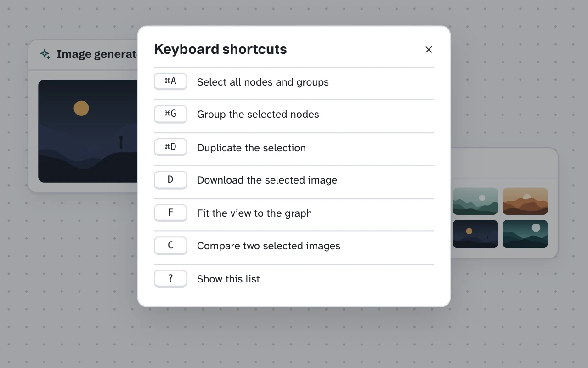Select the ⌘D key badge
The width and height of the screenshot is (588, 368).
click(170, 147)
